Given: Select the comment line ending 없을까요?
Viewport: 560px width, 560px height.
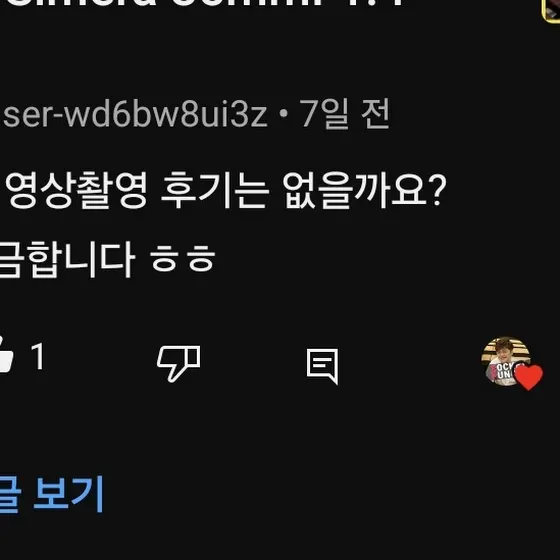Looking at the screenshot, I should 226,190.
